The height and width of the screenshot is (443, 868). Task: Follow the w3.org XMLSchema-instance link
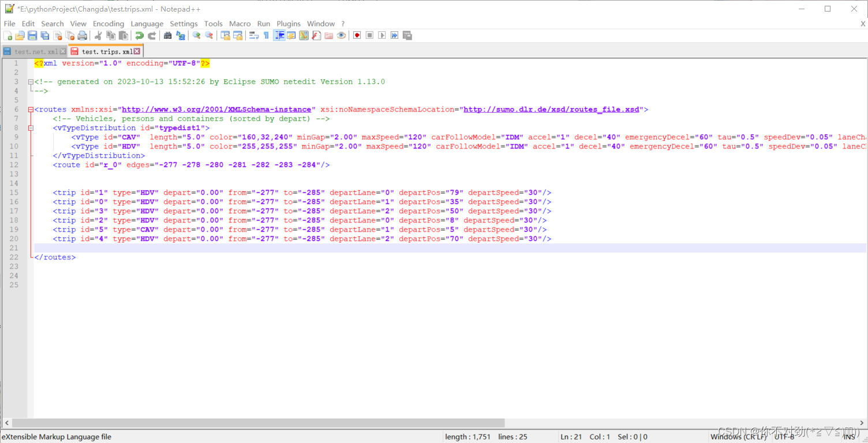[216, 109]
